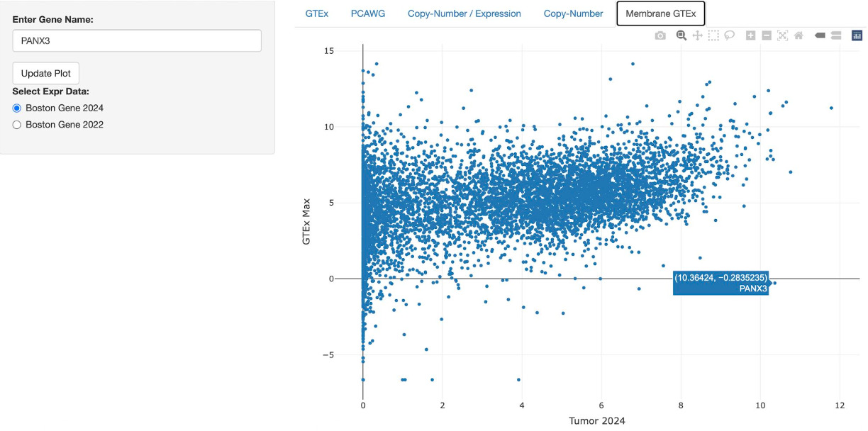Click the Update Plot button

[46, 73]
